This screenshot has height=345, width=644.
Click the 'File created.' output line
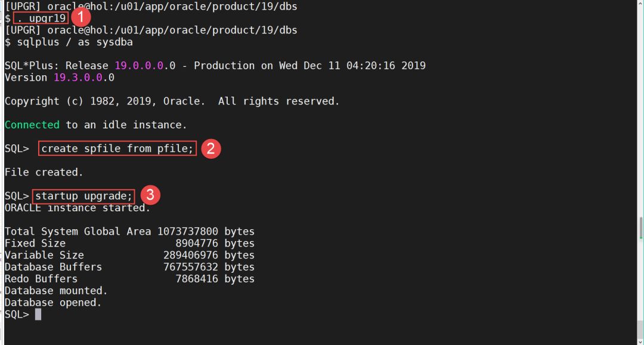(44, 172)
